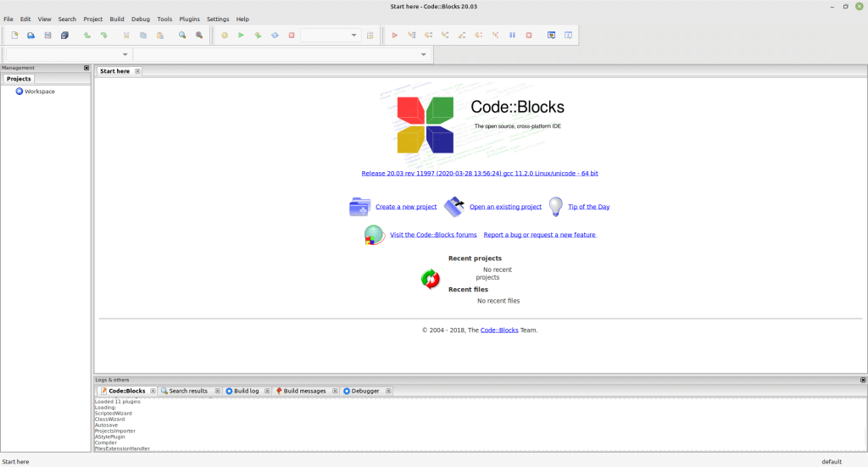Open the Settings menu
Image resolution: width=868 pixels, height=467 pixels.
[218, 19]
